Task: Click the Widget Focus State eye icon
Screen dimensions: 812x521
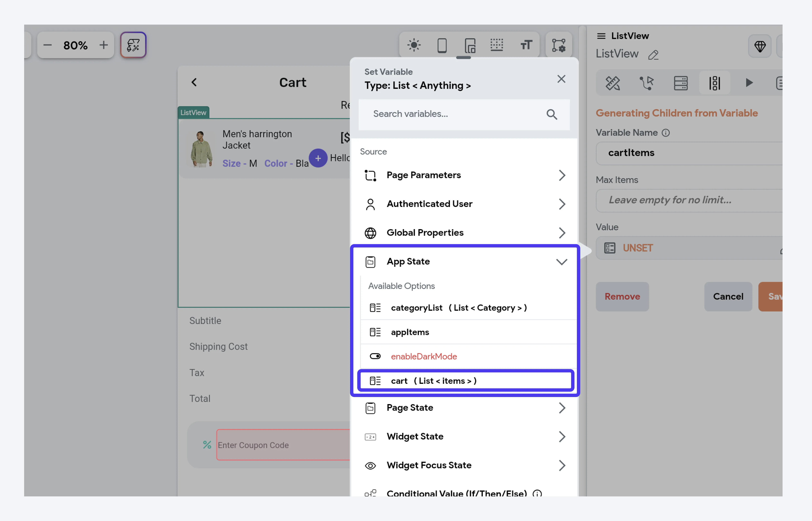Action: [370, 466]
